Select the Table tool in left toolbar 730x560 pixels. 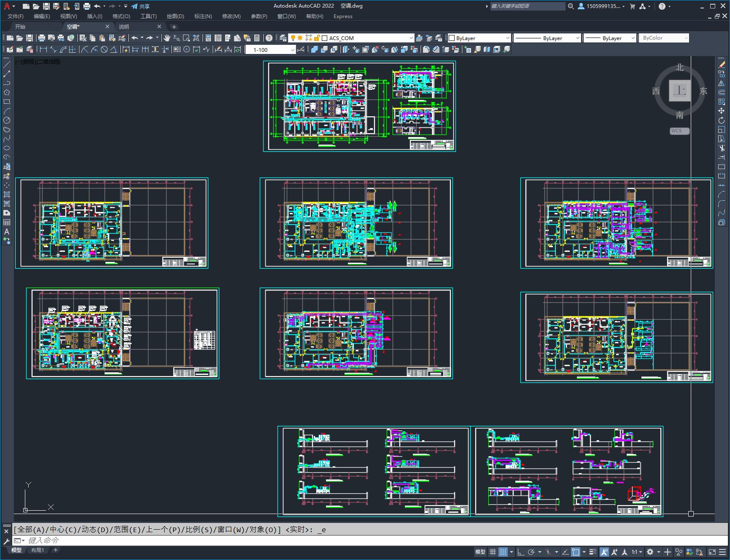[x=7, y=222]
